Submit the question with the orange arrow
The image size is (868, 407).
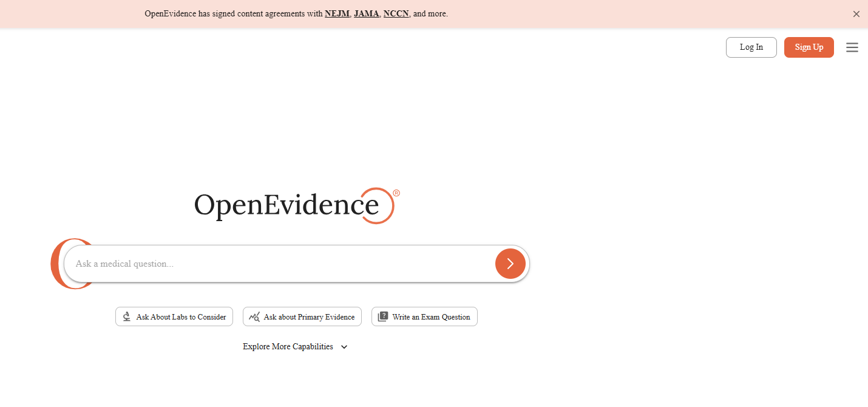click(x=510, y=264)
